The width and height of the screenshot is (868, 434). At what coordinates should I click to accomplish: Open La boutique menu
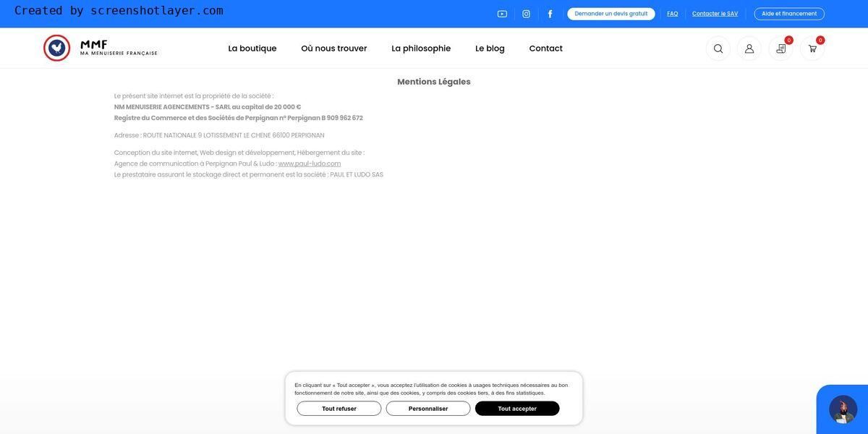click(x=252, y=48)
